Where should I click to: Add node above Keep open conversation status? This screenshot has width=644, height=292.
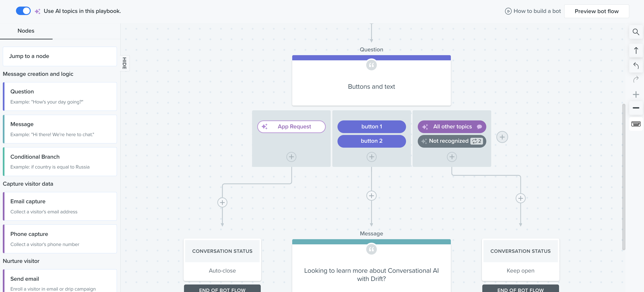click(x=521, y=199)
